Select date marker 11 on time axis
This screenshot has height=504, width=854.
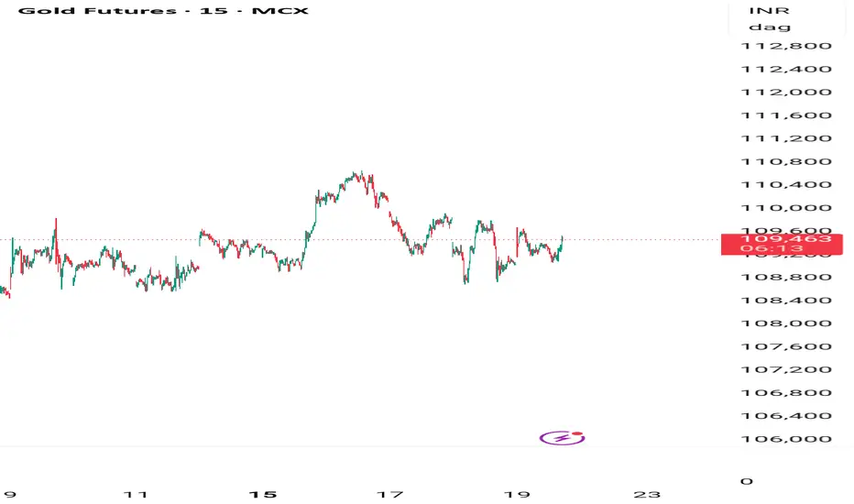136,494
